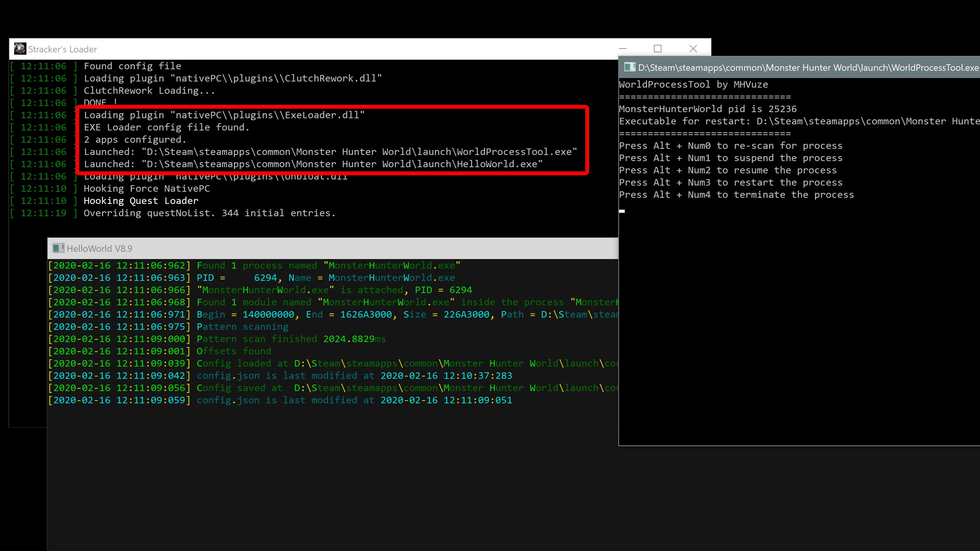Screen dimensions: 980x551
Task: Click "EXE Loader config file found." line
Action: point(167,127)
